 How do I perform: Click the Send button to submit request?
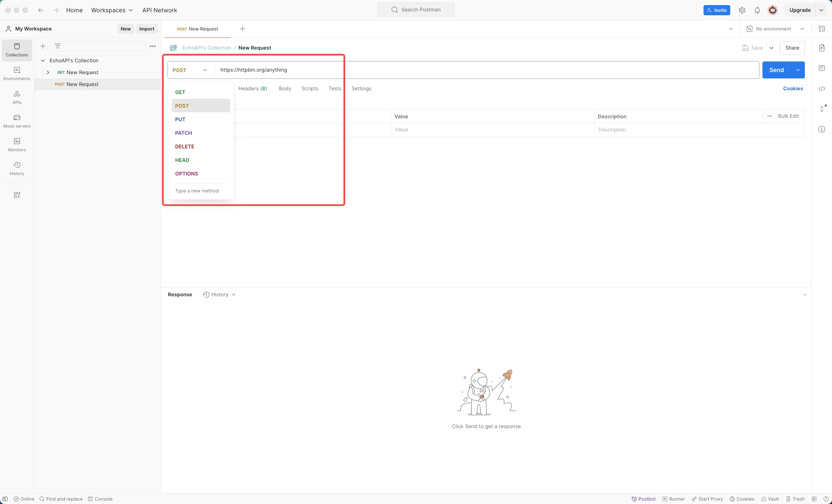tap(777, 70)
